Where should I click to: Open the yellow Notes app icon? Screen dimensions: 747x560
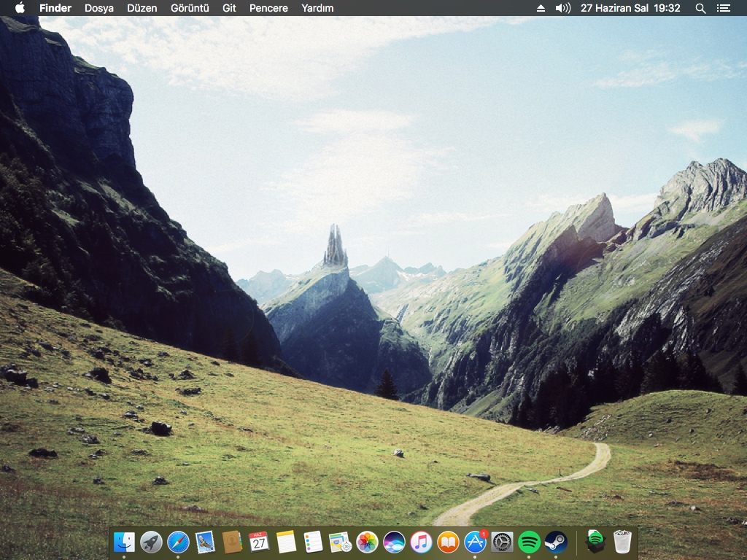click(286, 542)
